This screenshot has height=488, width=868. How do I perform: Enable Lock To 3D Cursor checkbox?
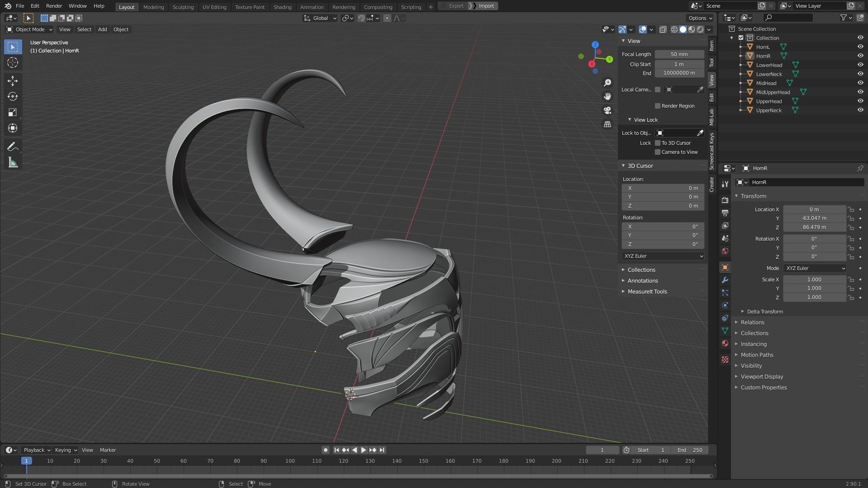658,143
